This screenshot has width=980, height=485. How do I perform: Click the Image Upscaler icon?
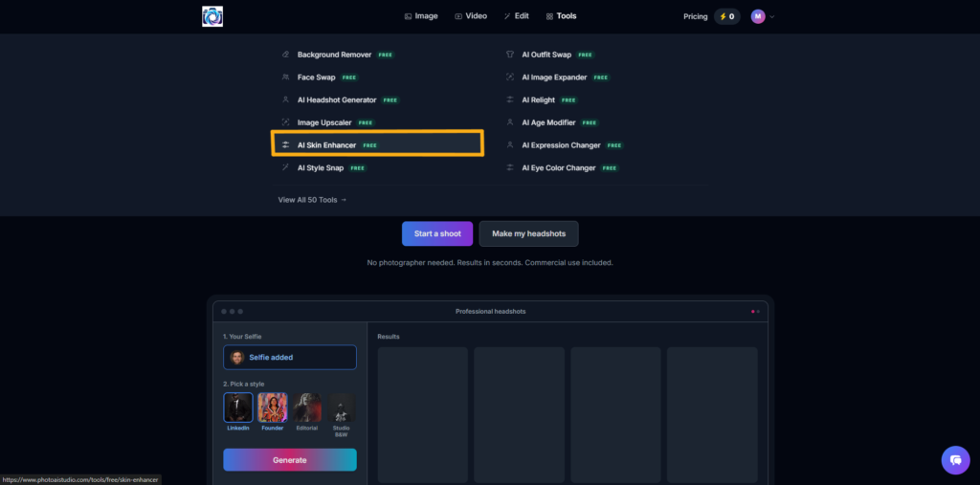pos(285,122)
